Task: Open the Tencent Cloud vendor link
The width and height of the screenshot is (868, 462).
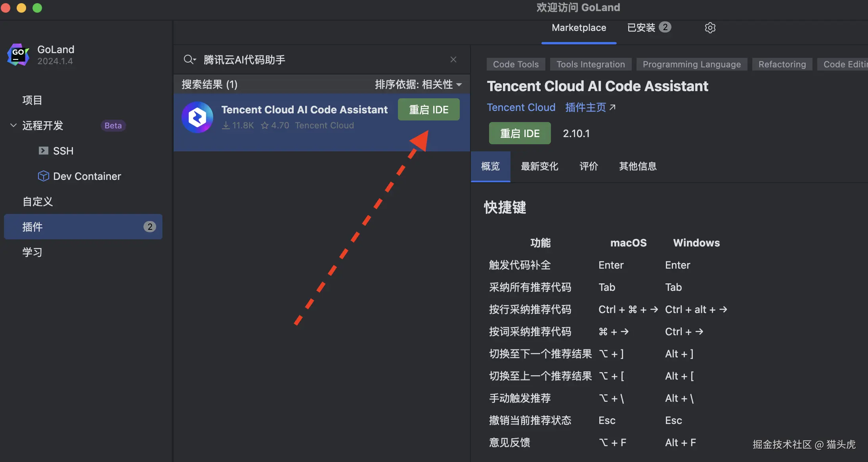Action: (521, 107)
